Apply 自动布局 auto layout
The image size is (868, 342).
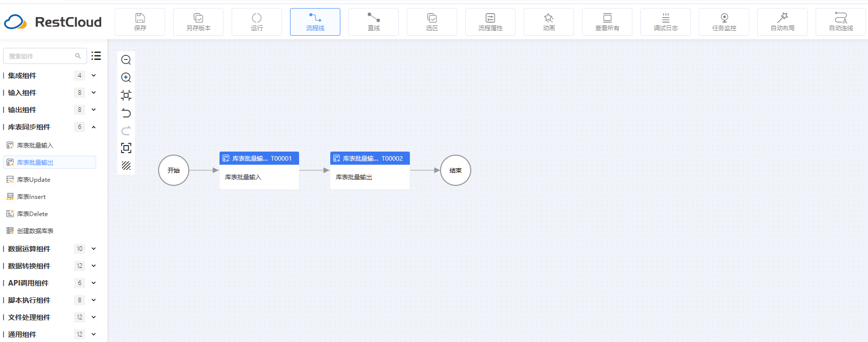[x=782, y=22]
